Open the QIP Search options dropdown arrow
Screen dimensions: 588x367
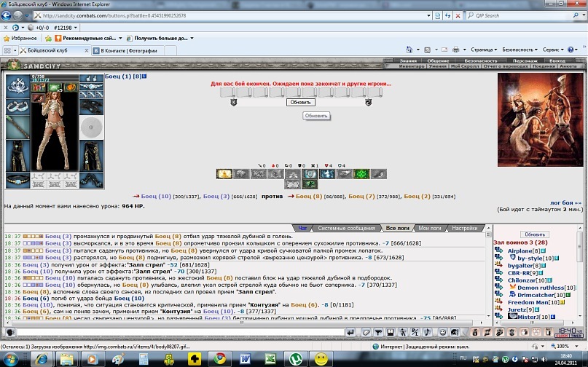coord(584,16)
